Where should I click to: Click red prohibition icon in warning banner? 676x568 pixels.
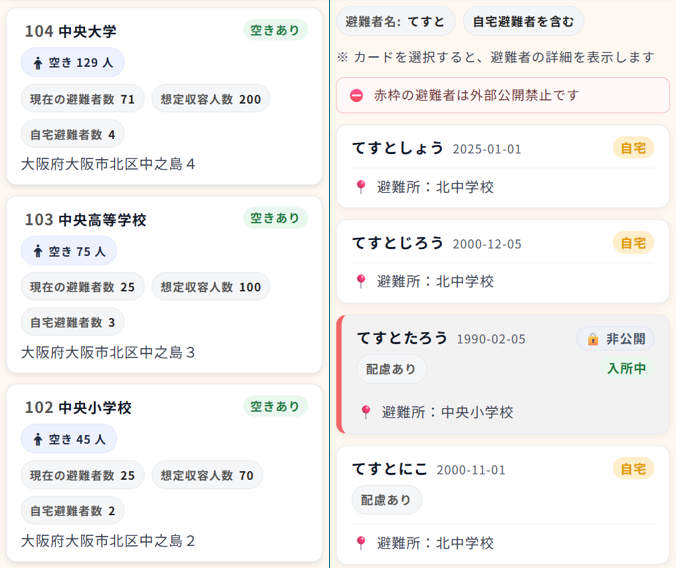(357, 95)
